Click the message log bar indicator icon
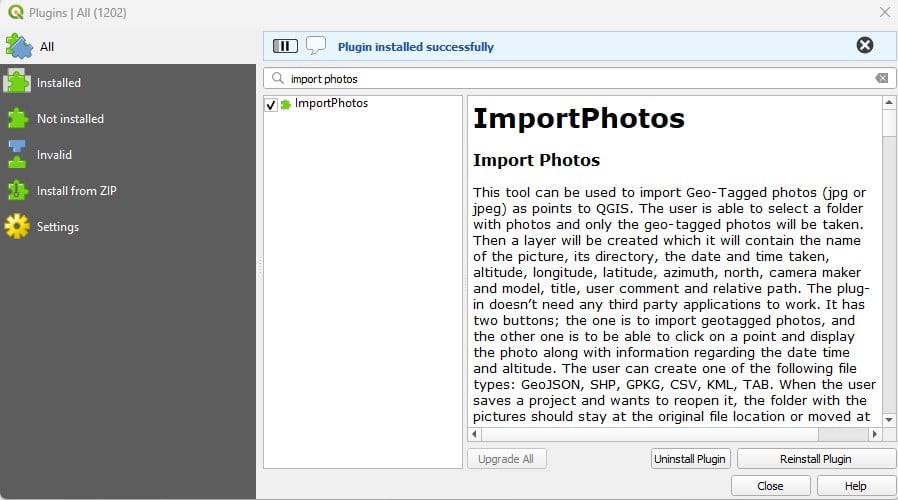This screenshot has height=500, width=898. (285, 46)
